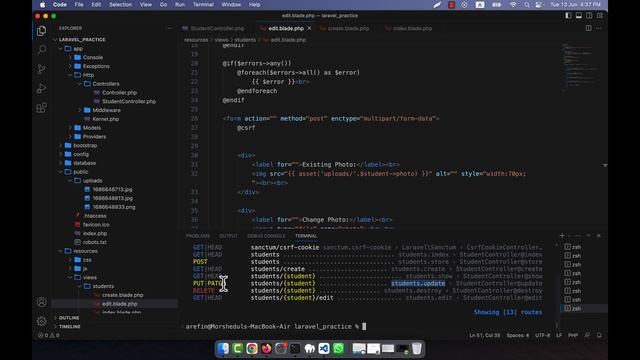640x360 pixels.
Task: Switch to OUTPUT panel tab
Action: [228, 236]
